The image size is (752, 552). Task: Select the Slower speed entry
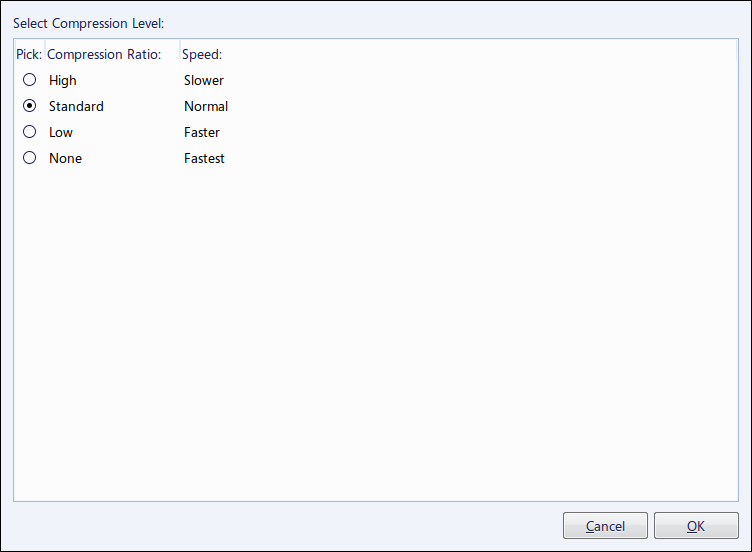204,80
